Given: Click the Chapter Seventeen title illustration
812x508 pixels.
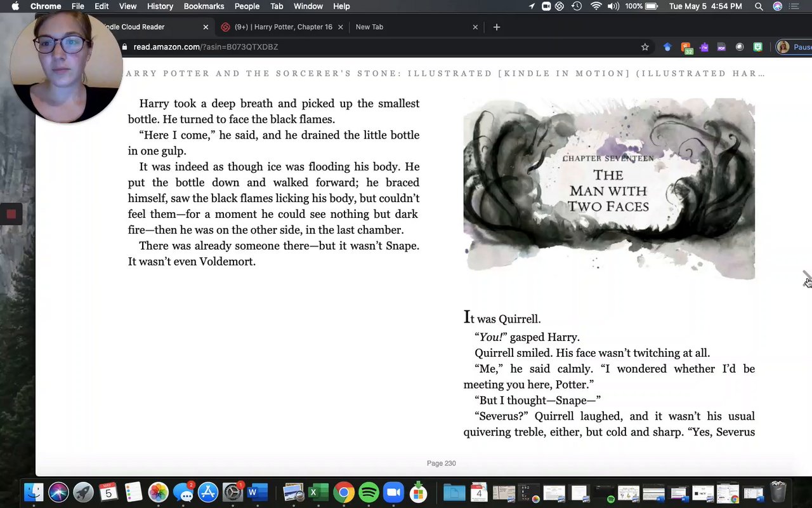Looking at the screenshot, I should tap(609, 189).
